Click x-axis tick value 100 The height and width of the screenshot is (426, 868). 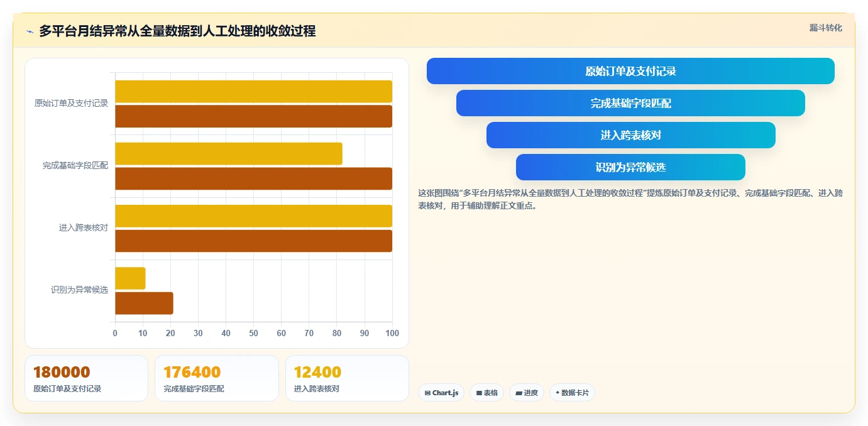[x=392, y=333]
